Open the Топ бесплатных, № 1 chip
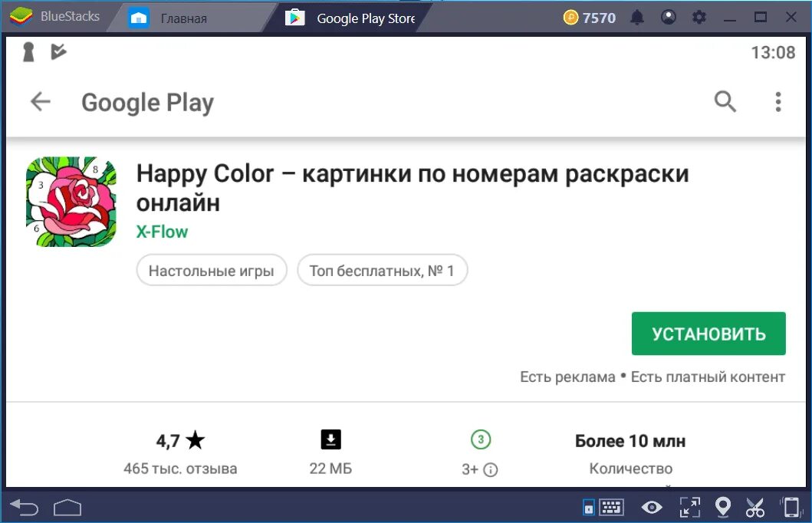 tap(382, 270)
